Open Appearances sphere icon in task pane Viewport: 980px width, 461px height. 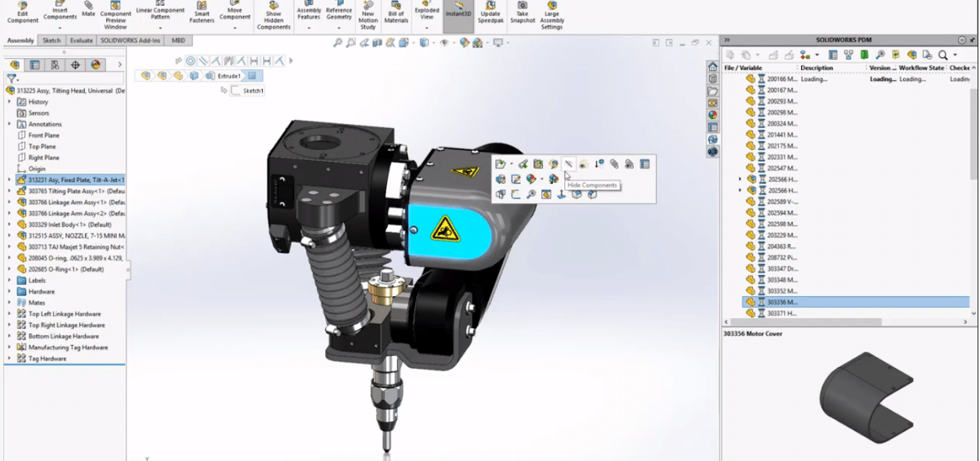713,115
